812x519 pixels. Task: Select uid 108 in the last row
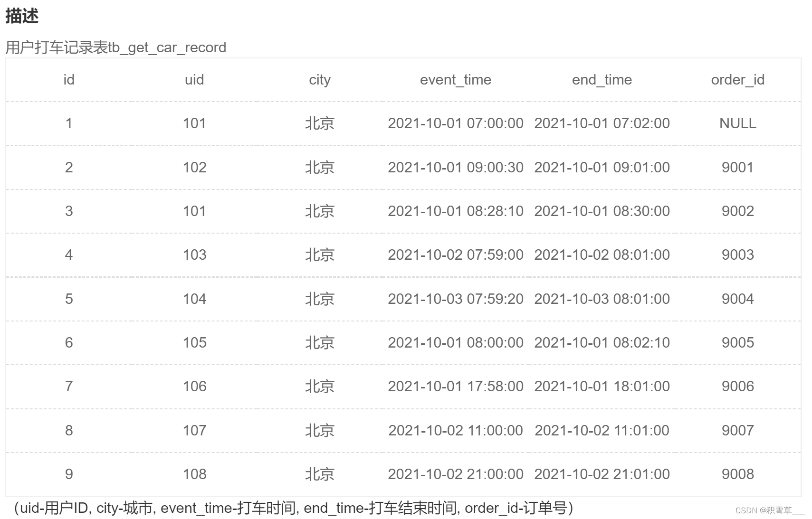[194, 474]
